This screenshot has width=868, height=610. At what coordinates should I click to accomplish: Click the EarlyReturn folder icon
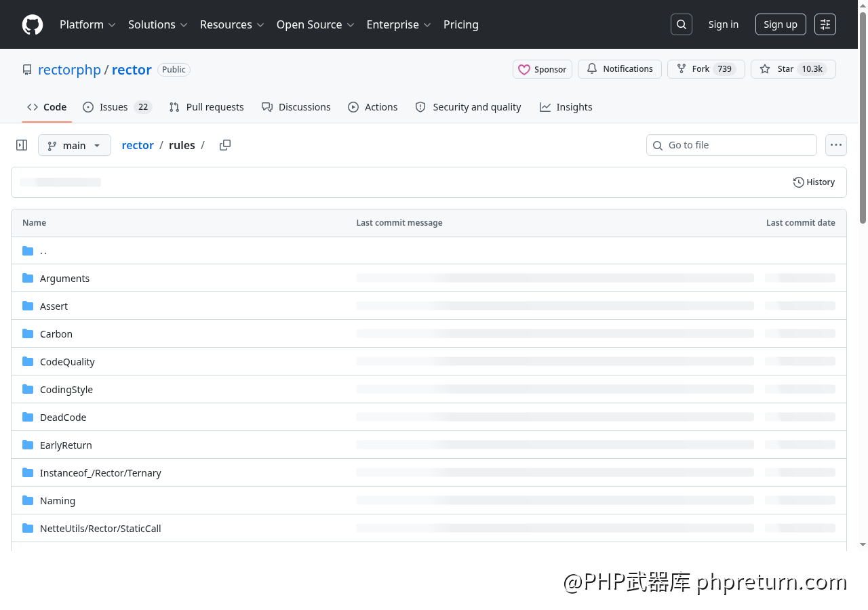tap(28, 445)
